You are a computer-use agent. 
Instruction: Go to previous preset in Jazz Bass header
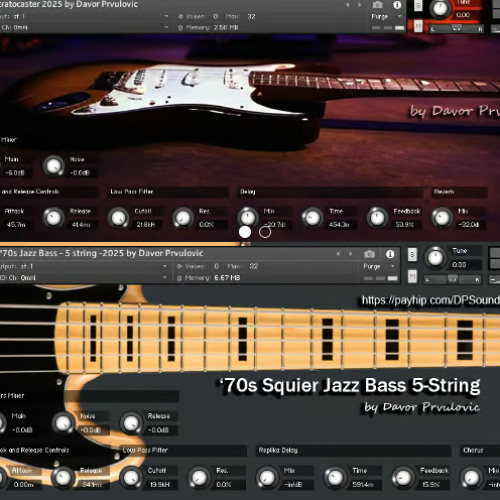338,254
